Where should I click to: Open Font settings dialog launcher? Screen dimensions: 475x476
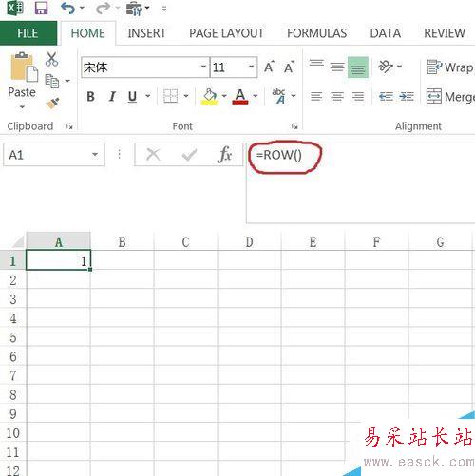point(294,126)
